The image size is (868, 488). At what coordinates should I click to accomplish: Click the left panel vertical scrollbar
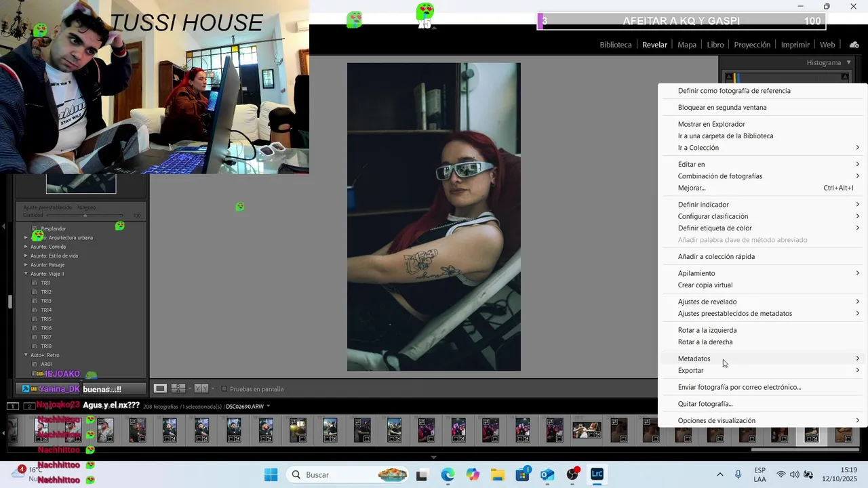(x=10, y=302)
